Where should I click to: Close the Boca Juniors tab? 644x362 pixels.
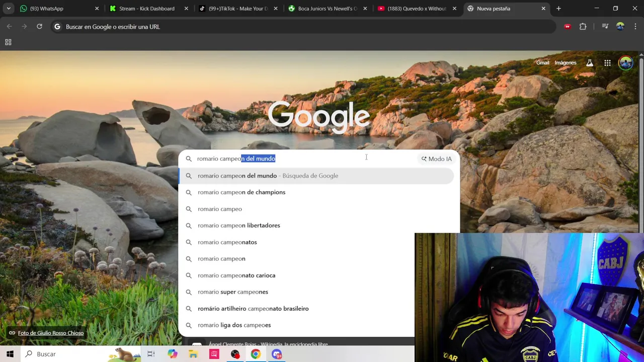(365, 9)
